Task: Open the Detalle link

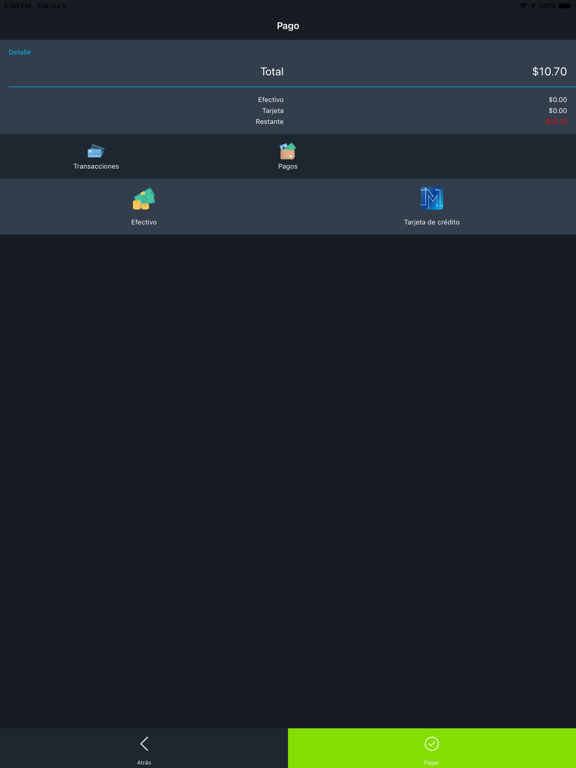Action: 20,52
